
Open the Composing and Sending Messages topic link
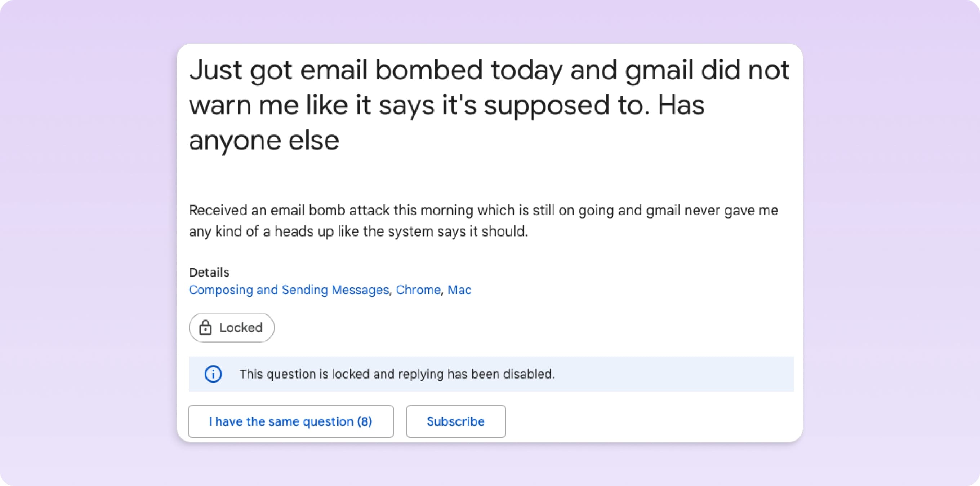click(288, 290)
